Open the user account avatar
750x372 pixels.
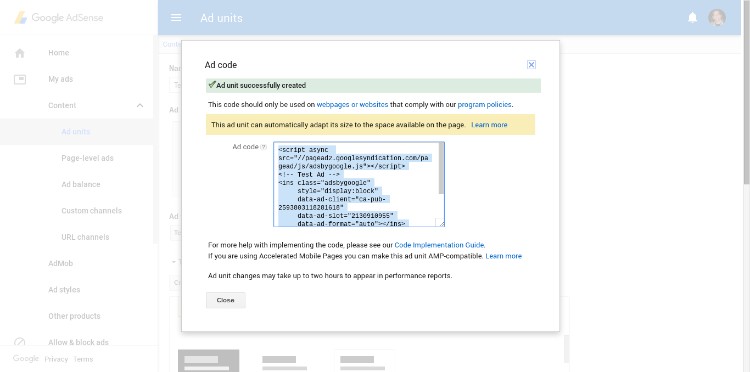[717, 18]
